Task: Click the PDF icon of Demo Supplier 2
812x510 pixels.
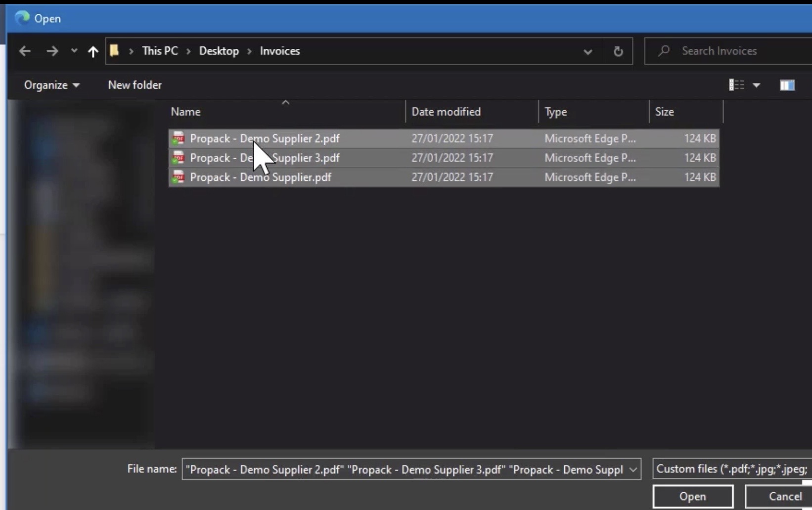Action: click(178, 139)
